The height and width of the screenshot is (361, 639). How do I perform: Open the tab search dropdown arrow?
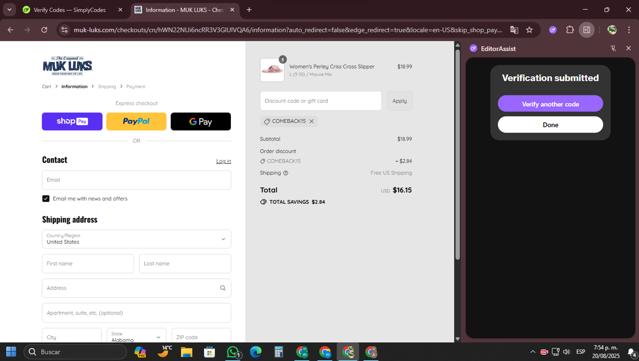(x=9, y=10)
